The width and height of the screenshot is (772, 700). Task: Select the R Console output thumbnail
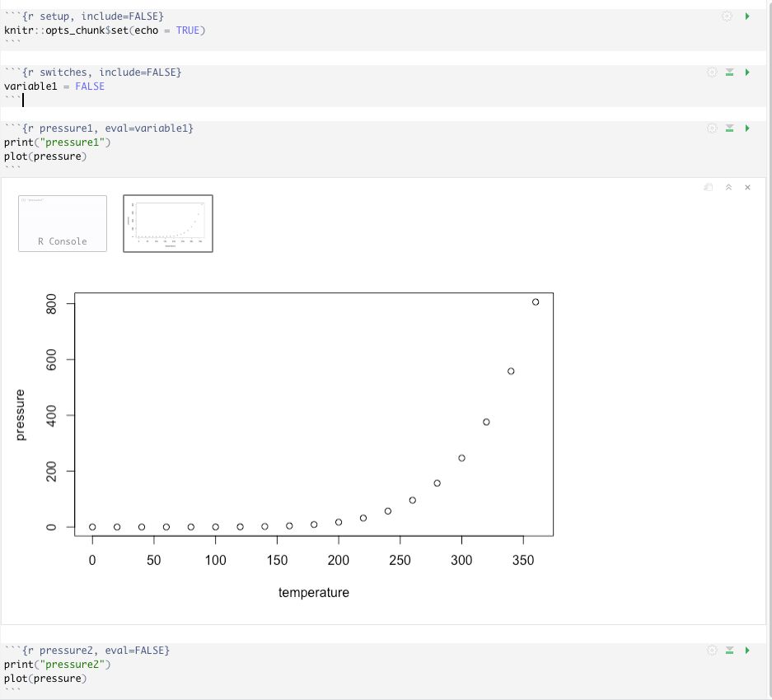click(x=63, y=223)
